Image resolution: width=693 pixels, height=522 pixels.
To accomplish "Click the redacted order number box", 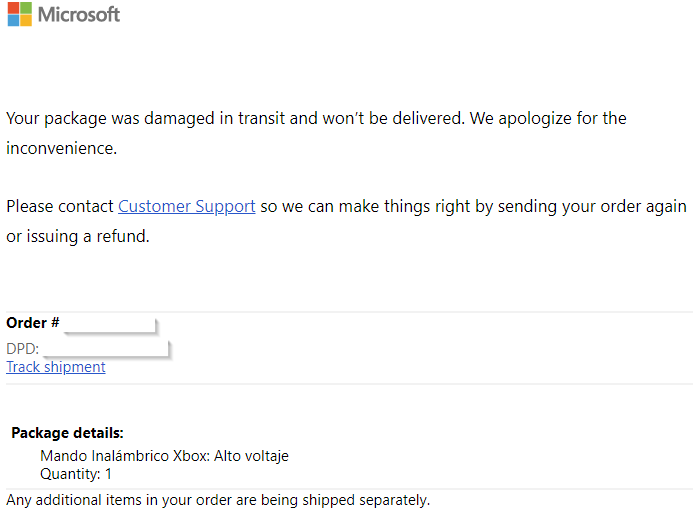I will 110,325.
